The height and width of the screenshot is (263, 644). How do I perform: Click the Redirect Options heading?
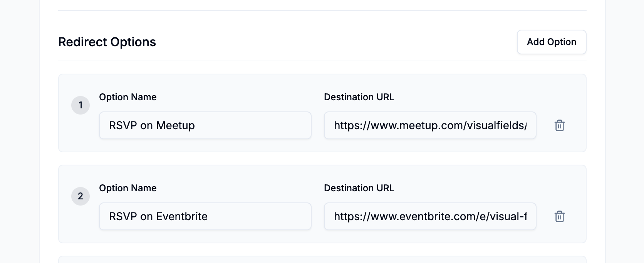tap(107, 42)
